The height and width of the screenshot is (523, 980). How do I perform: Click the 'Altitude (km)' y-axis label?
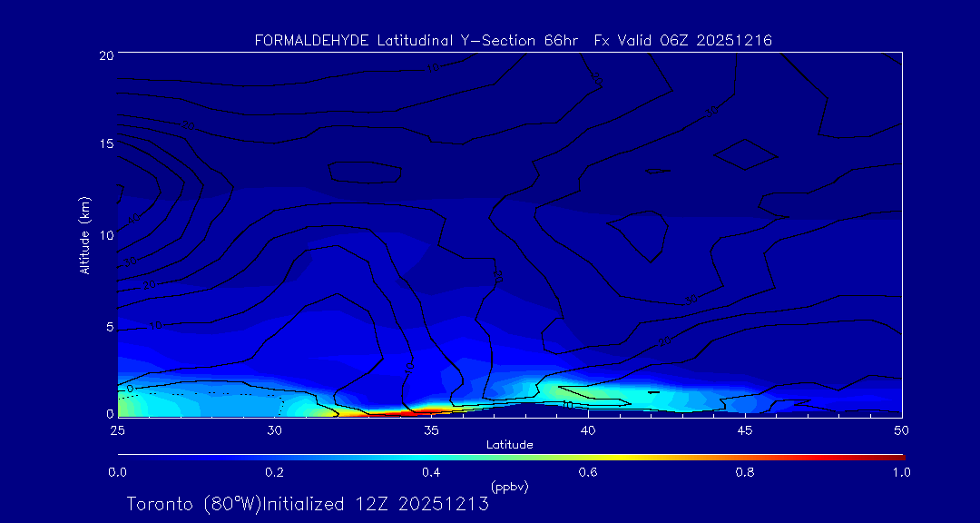click(x=84, y=235)
